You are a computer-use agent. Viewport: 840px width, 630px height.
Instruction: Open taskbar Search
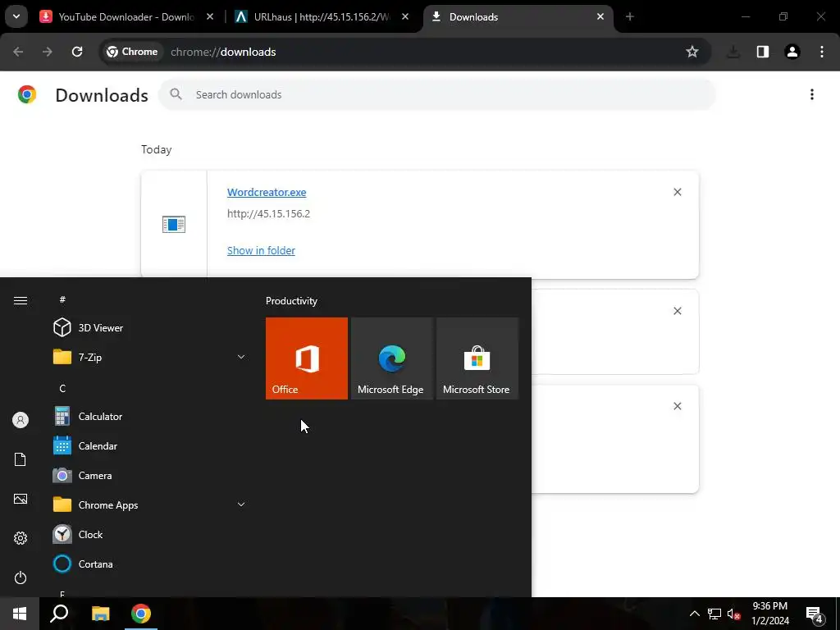[59, 614]
